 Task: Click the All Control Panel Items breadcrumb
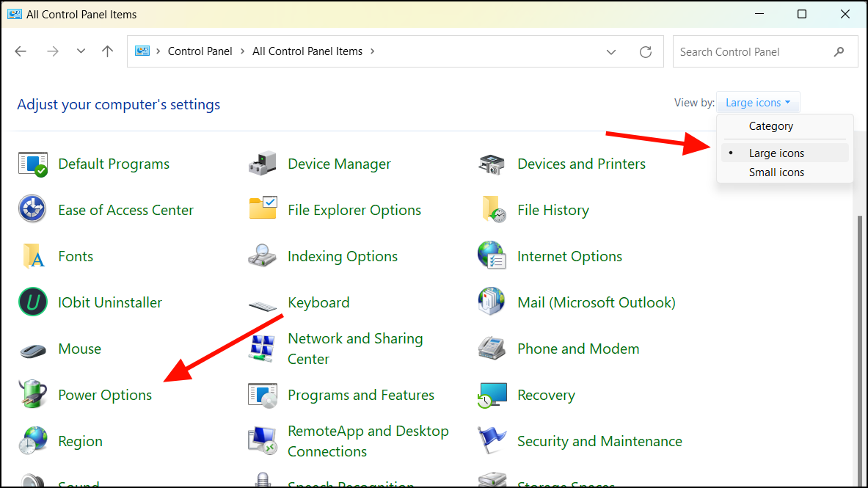[307, 51]
